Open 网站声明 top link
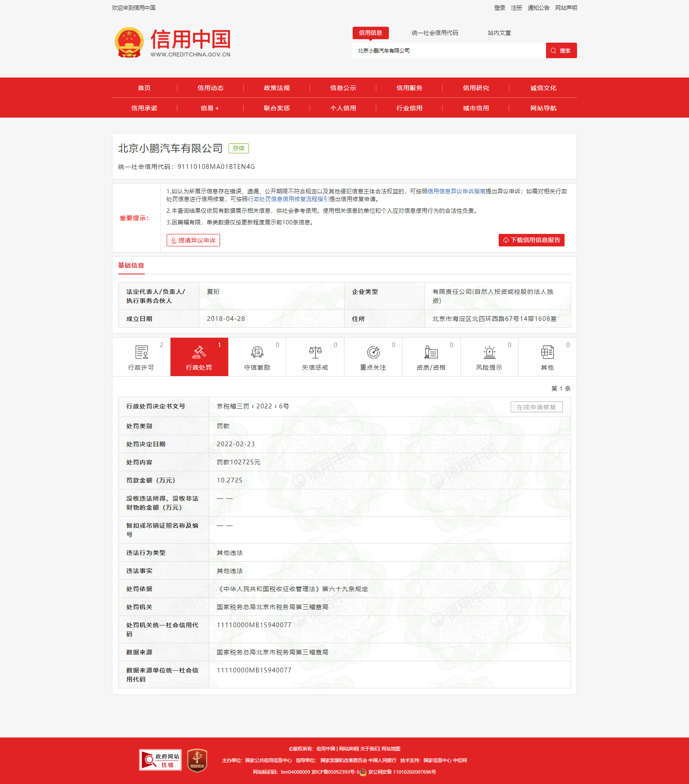689x784 pixels. pyautogui.click(x=566, y=8)
